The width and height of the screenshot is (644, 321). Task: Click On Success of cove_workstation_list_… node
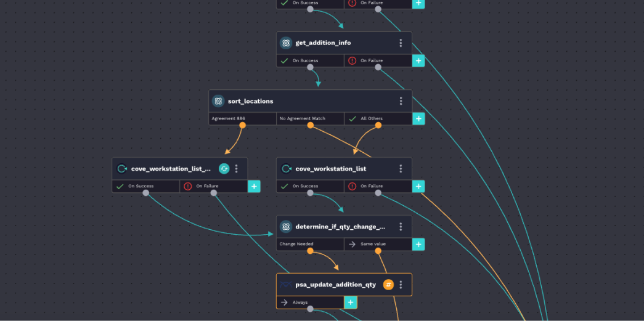click(x=146, y=186)
